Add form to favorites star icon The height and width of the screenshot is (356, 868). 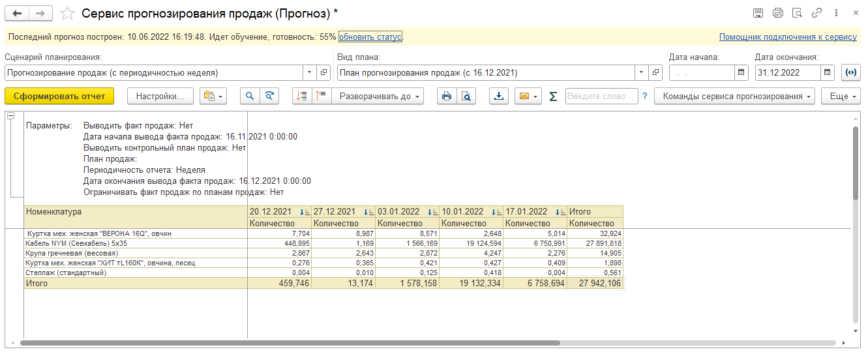pos(67,13)
